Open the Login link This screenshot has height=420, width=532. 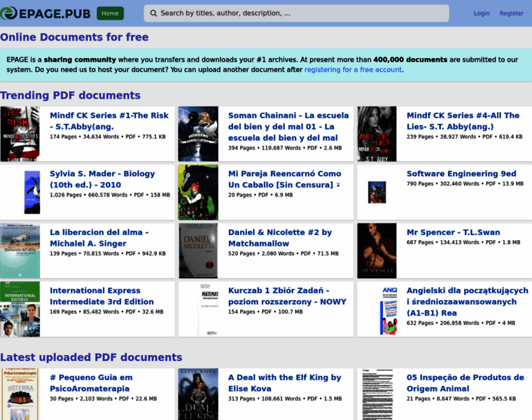coord(482,13)
